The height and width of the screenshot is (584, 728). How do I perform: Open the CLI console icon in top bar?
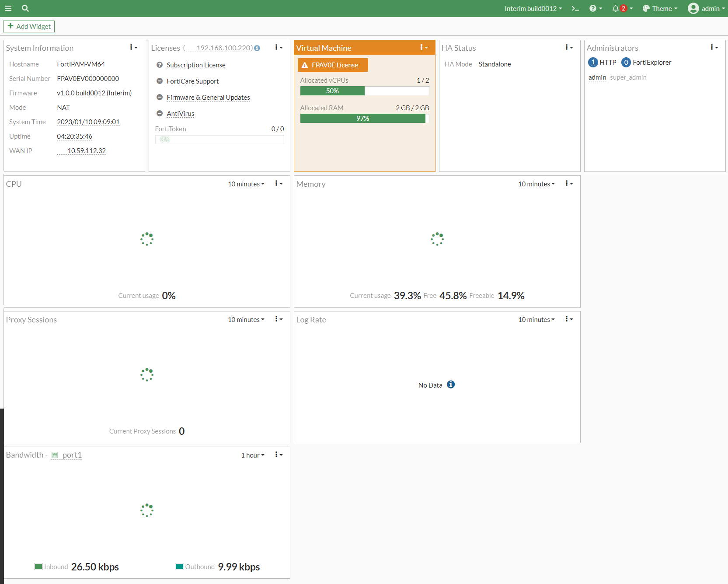click(575, 8)
